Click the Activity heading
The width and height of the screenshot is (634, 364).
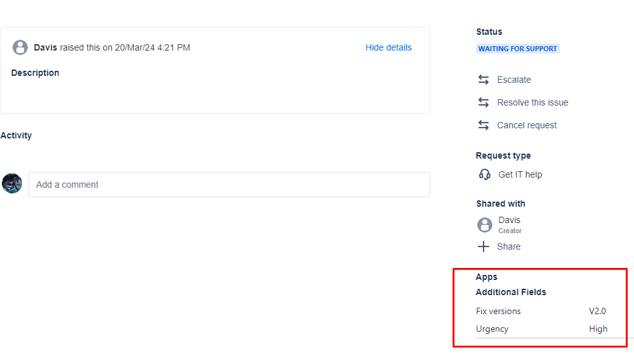[16, 135]
